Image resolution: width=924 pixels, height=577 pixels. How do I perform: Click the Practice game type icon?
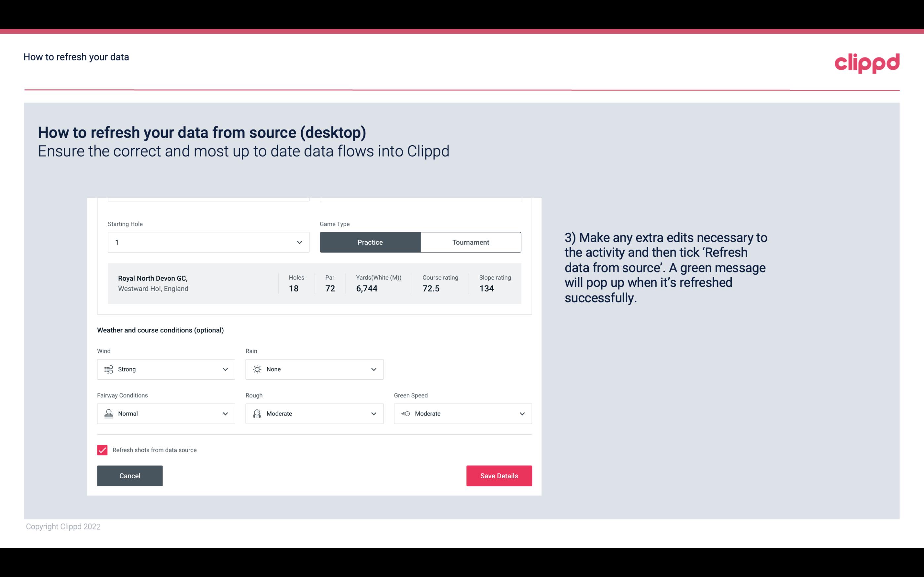370,242
